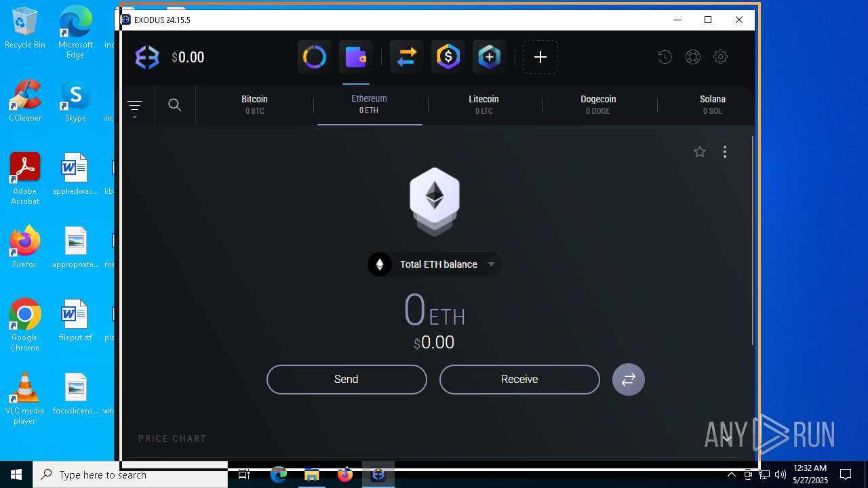Image resolution: width=868 pixels, height=488 pixels.
Task: Open the CCleaner desktop shortcut
Action: [25, 101]
